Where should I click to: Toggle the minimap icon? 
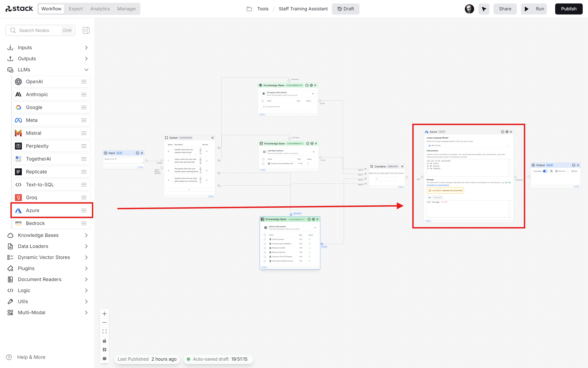tap(105, 359)
